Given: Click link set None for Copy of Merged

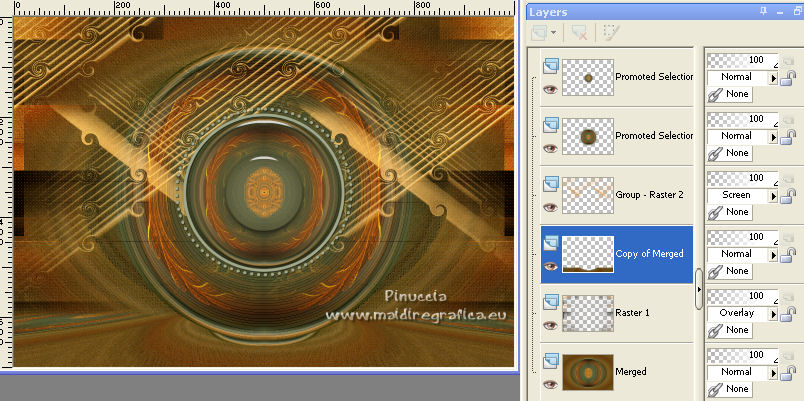Looking at the screenshot, I should point(730,271).
